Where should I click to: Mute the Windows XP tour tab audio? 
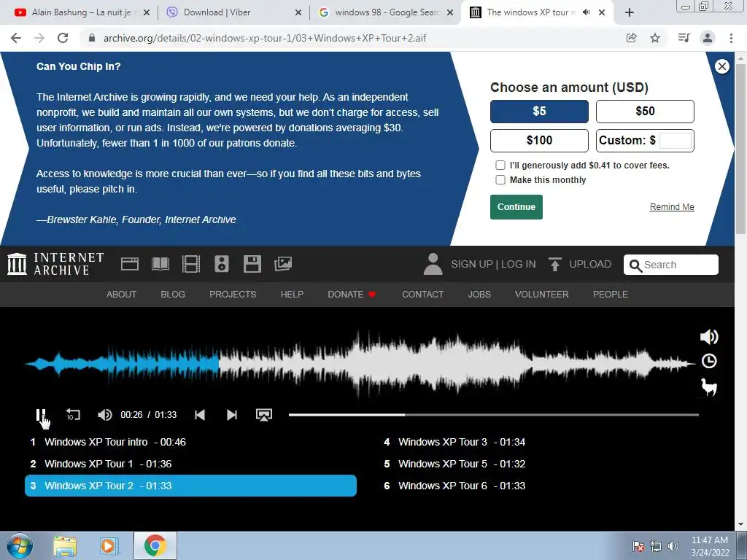pyautogui.click(x=586, y=12)
